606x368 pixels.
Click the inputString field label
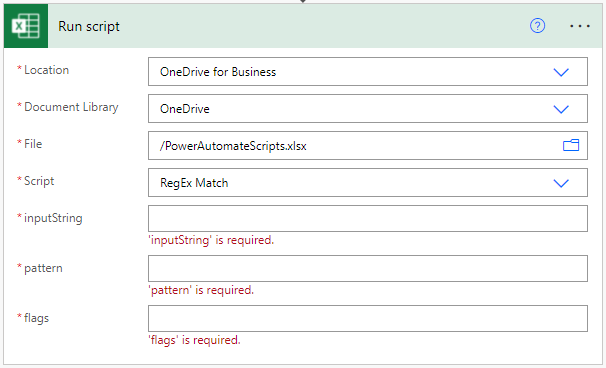pos(53,218)
